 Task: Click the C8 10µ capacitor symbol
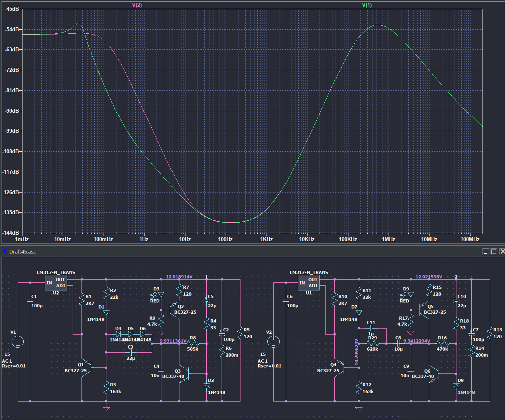click(x=398, y=343)
